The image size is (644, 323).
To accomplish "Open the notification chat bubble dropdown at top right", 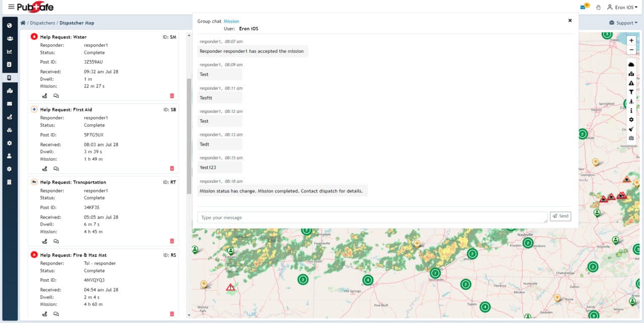I will click(583, 7).
